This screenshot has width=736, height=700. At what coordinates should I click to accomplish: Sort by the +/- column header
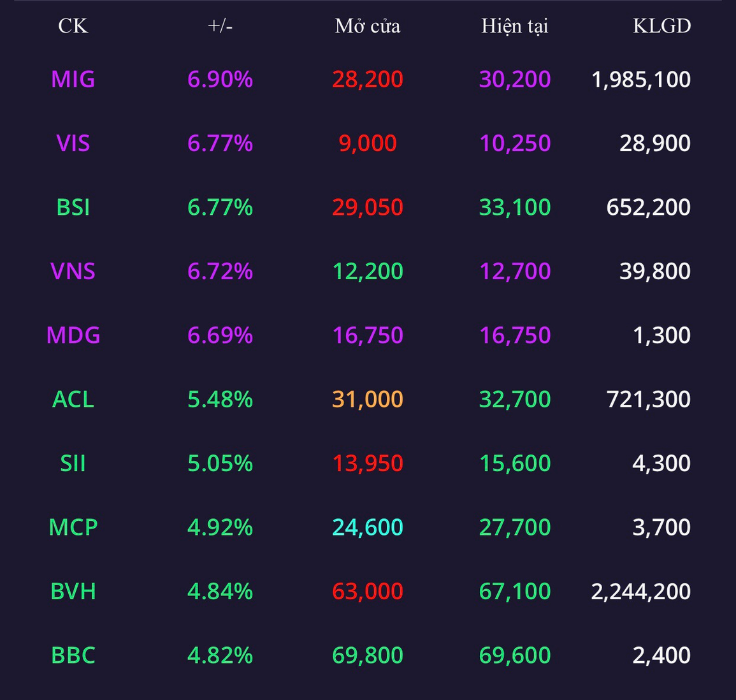click(220, 26)
